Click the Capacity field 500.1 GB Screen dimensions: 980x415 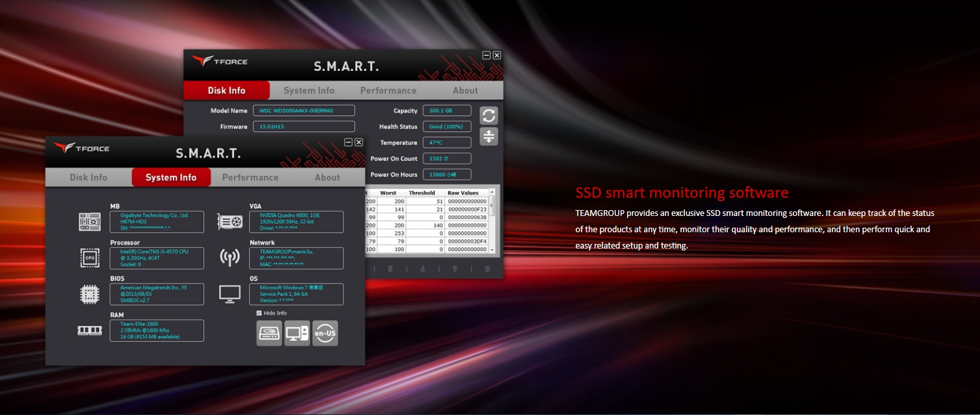coord(447,111)
